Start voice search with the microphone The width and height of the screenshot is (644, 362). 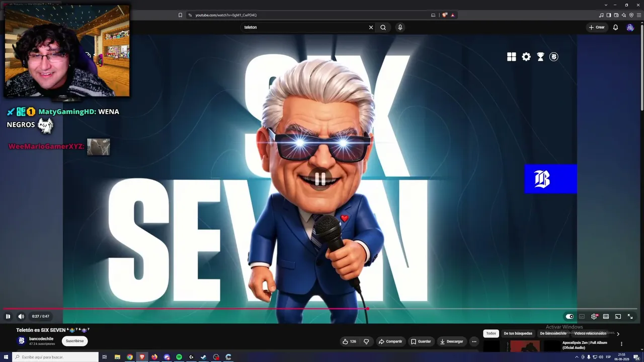(x=400, y=27)
